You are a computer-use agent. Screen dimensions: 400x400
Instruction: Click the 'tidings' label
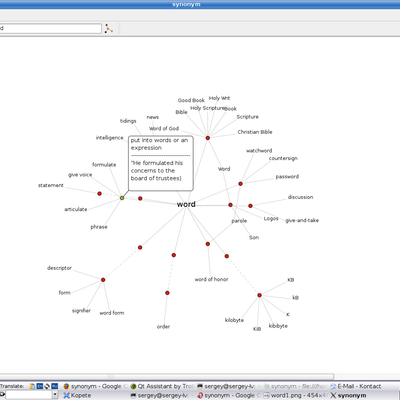pyautogui.click(x=128, y=121)
